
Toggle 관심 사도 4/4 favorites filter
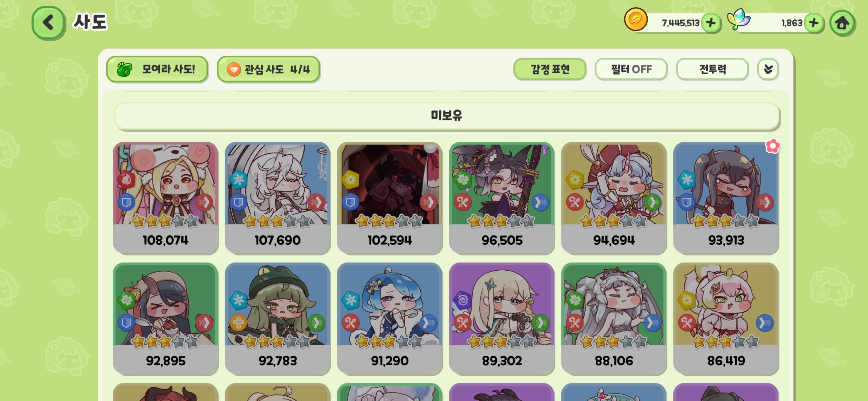point(268,69)
